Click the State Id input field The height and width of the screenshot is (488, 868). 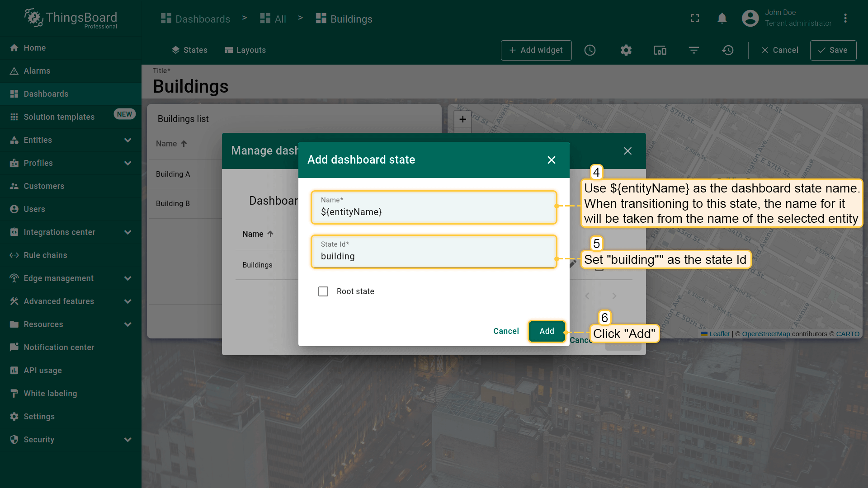coord(433,256)
